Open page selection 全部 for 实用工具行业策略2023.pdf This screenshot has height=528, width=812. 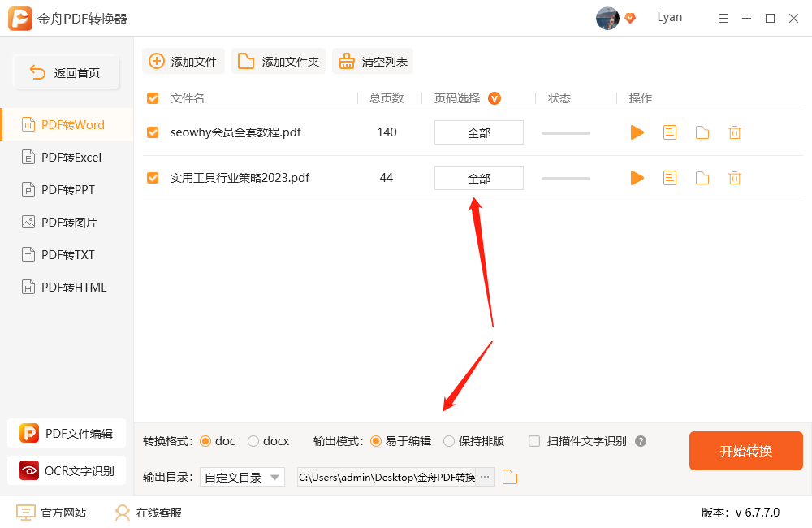click(x=479, y=178)
